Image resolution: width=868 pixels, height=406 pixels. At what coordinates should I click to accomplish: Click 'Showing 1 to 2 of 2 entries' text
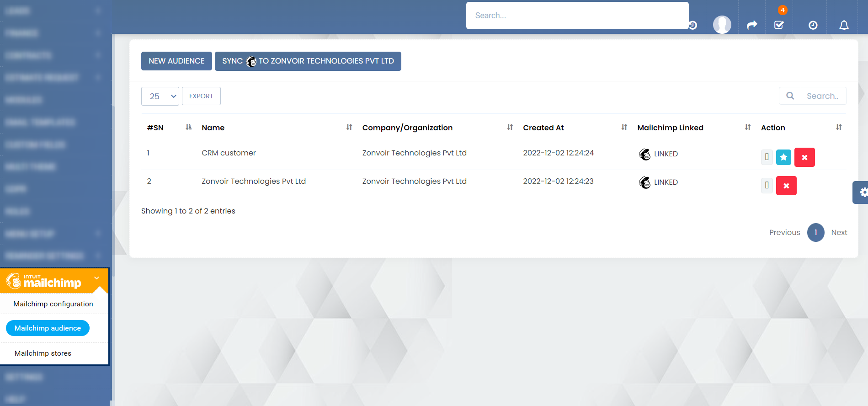[188, 211]
